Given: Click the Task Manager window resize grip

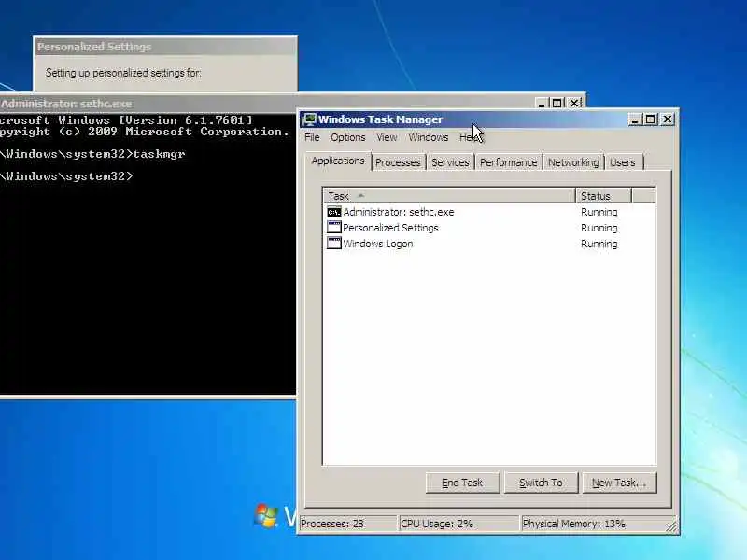Looking at the screenshot, I should pos(671,526).
